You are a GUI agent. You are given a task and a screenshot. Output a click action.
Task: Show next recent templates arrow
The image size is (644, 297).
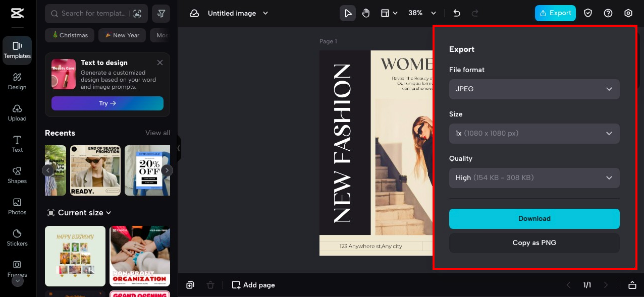pos(167,170)
